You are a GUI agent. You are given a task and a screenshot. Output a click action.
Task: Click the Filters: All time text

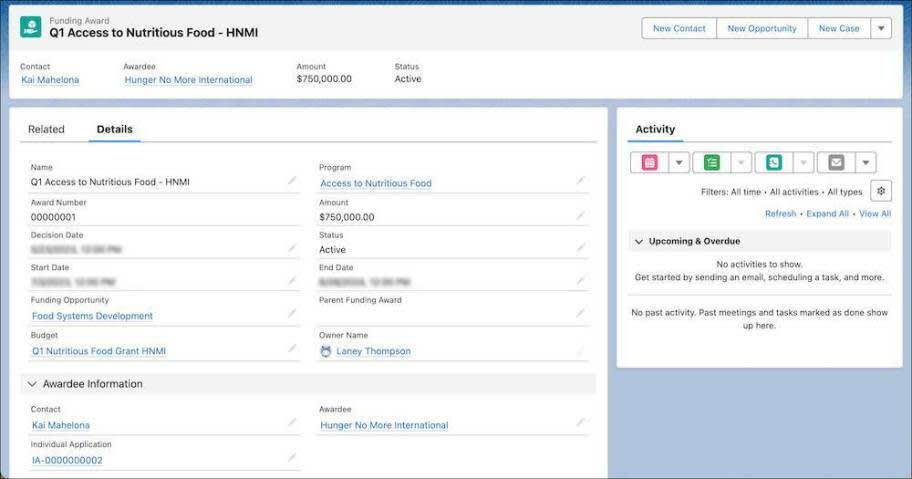click(x=731, y=192)
